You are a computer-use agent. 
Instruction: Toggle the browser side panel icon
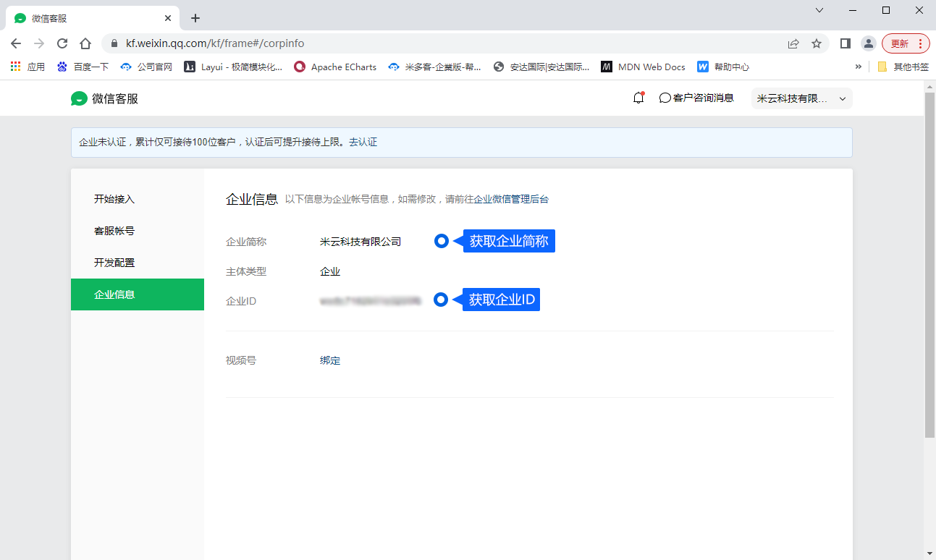pos(845,43)
